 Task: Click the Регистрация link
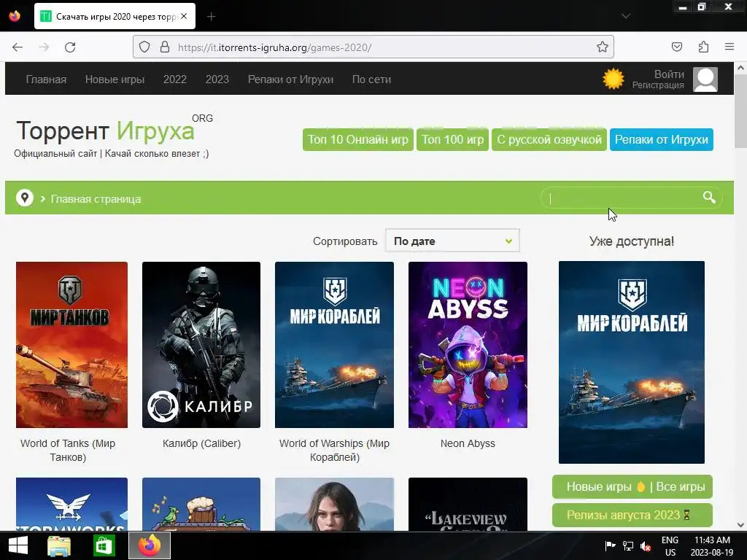click(658, 85)
